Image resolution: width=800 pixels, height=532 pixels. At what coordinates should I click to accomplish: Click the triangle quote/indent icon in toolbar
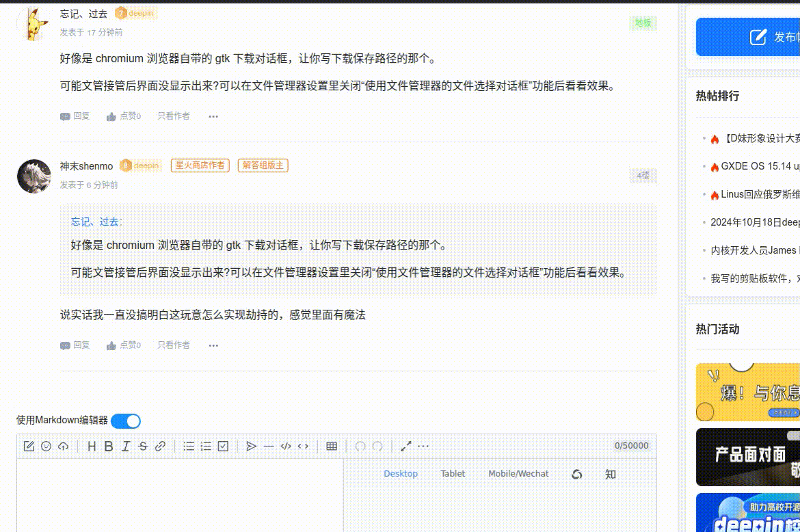(251, 447)
